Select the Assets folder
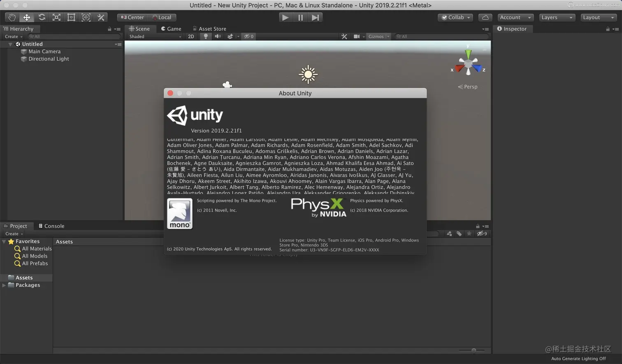 point(21,278)
